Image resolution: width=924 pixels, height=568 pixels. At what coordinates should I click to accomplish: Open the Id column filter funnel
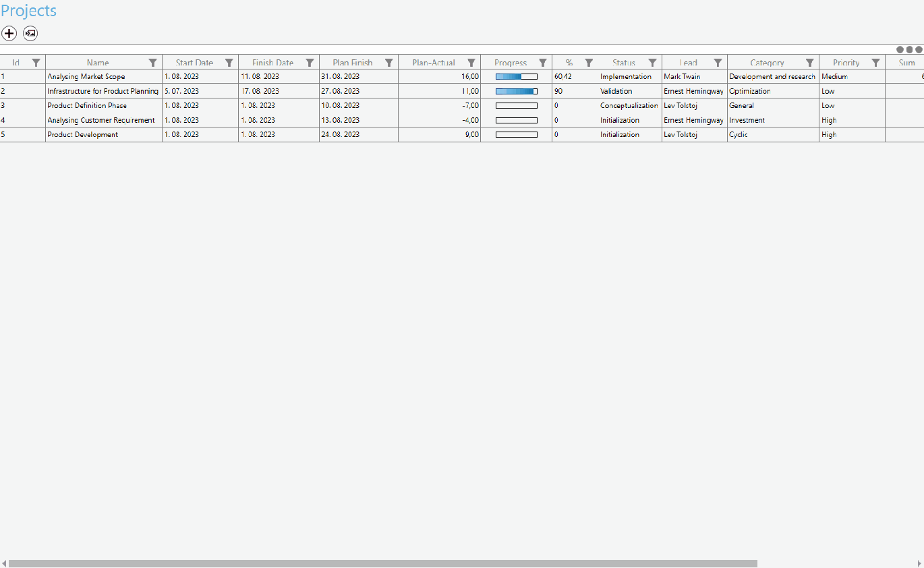click(x=36, y=62)
